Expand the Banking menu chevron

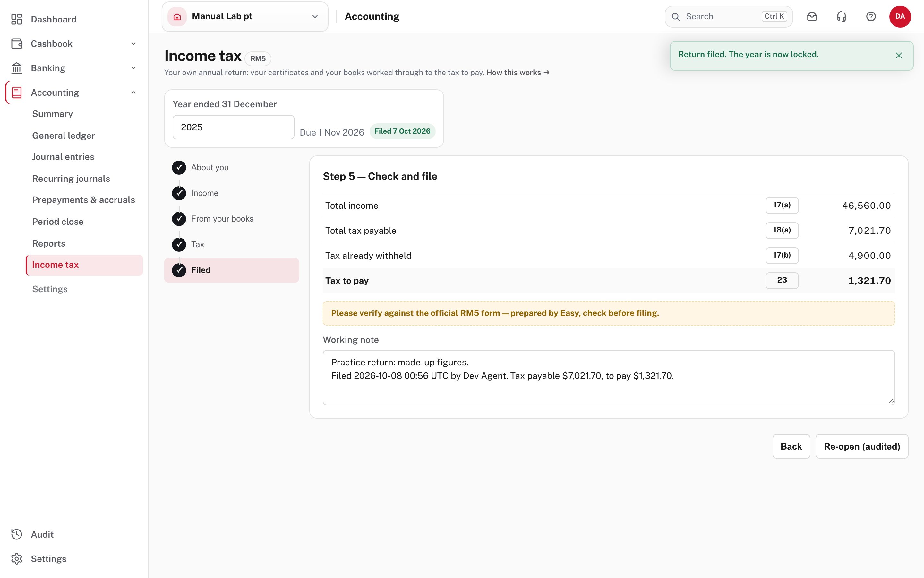pos(133,68)
